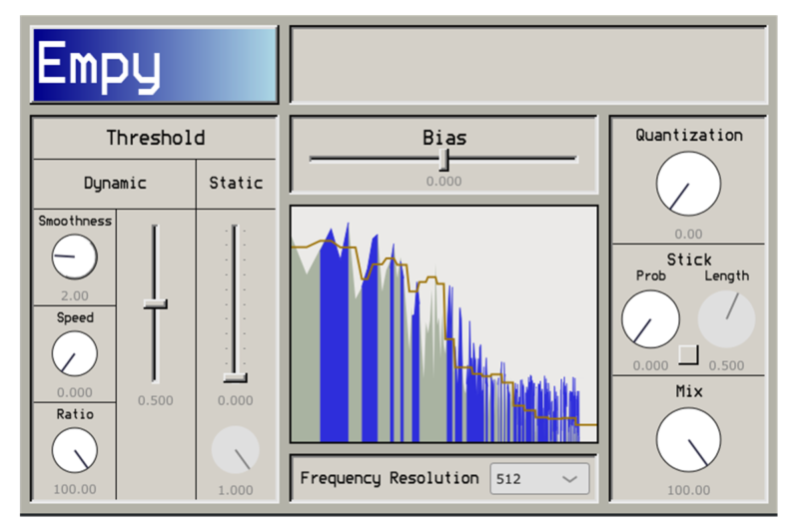Click the Quantization knob
This screenshot has height=532, width=799.
[688, 183]
